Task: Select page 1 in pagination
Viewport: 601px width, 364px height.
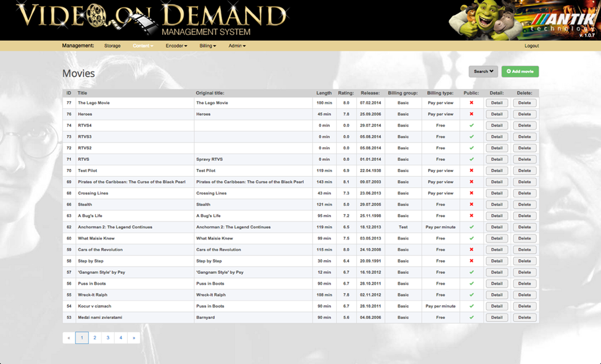Action: [82, 338]
